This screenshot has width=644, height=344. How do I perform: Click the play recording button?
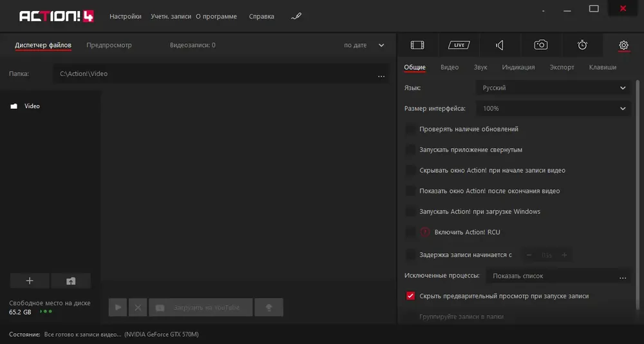click(118, 307)
